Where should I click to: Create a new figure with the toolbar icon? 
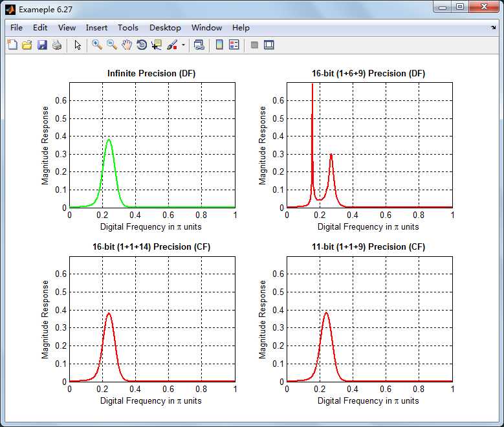pos(12,45)
